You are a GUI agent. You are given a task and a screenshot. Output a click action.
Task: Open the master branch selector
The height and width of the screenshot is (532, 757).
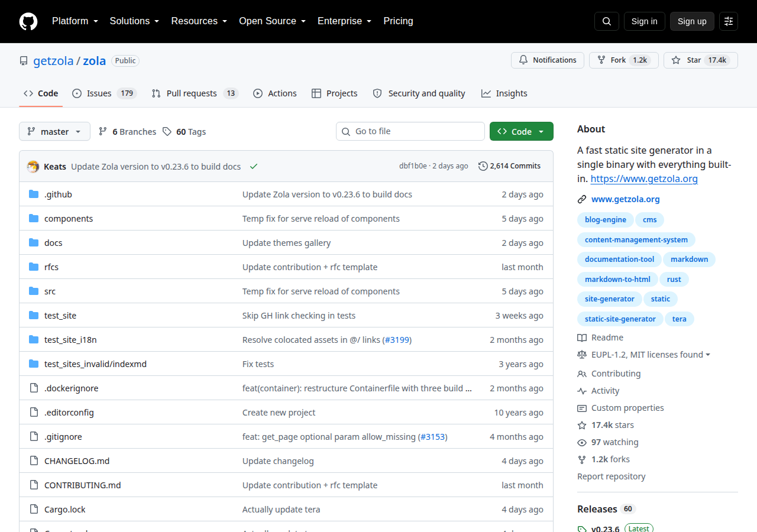pyautogui.click(x=54, y=131)
